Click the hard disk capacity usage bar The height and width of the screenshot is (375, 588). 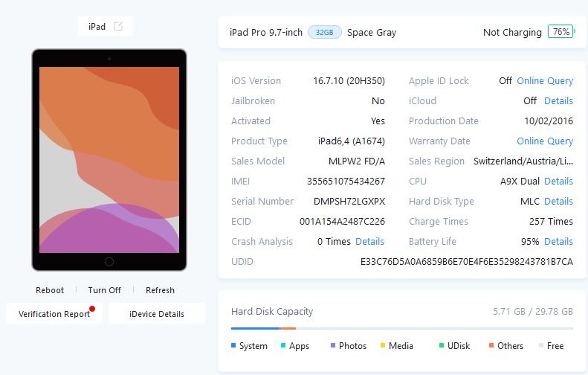tap(402, 328)
